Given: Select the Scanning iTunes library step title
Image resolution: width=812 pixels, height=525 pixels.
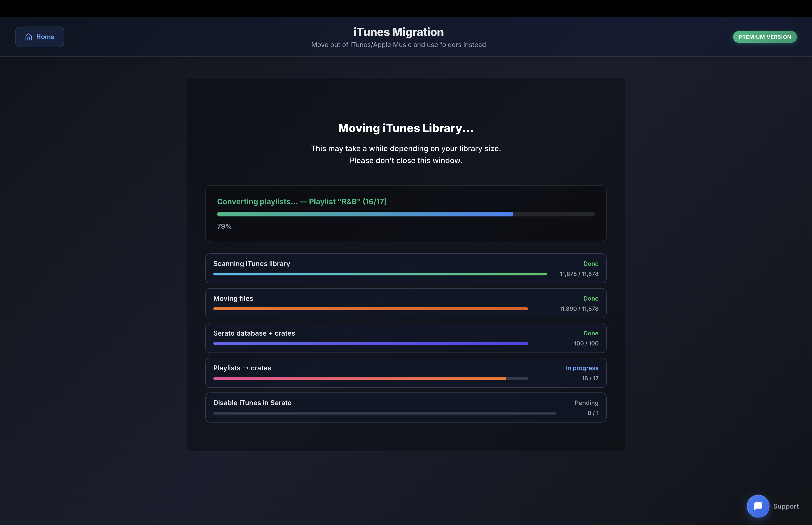Looking at the screenshot, I should point(251,263).
